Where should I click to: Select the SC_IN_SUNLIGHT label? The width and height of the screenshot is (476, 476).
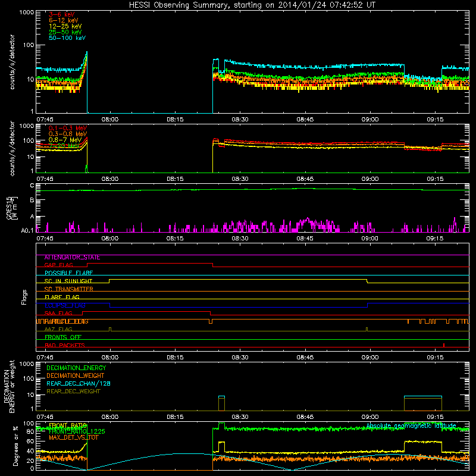[68, 281]
